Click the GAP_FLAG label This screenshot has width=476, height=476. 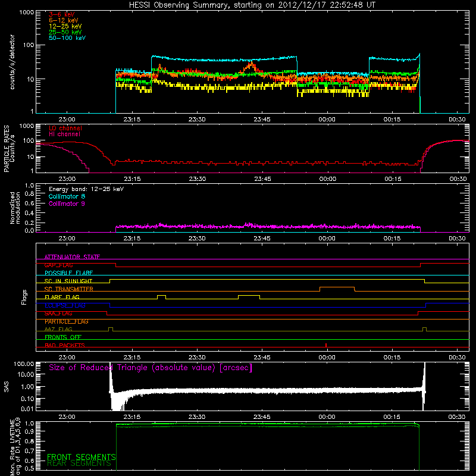pos(58,265)
